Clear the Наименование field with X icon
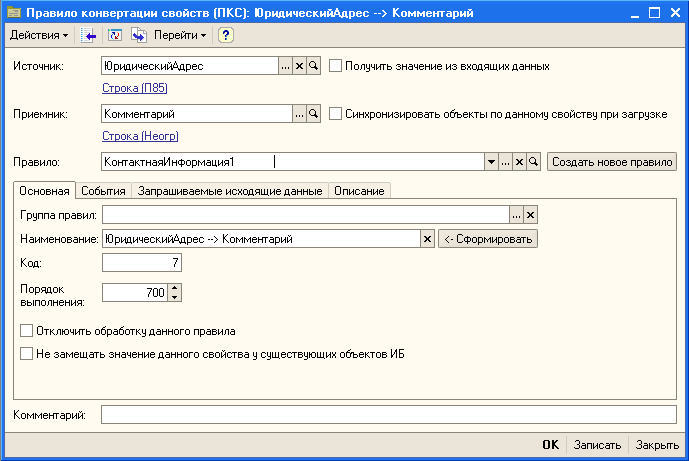Viewport: 689px width, 461px height. pos(428,239)
